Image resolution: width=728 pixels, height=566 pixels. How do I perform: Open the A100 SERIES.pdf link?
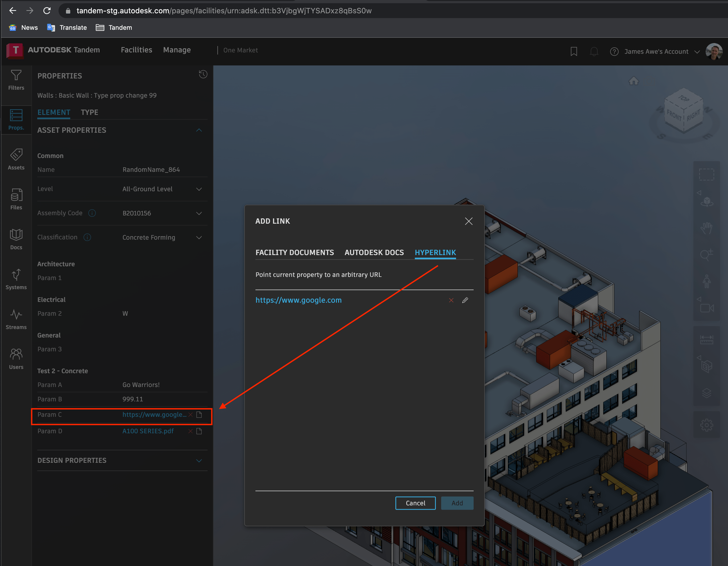148,431
